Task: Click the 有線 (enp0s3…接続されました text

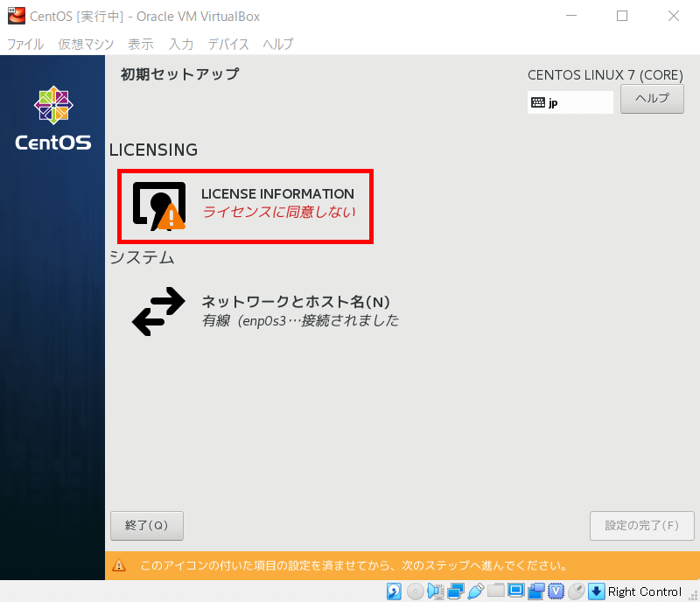Action: (300, 320)
